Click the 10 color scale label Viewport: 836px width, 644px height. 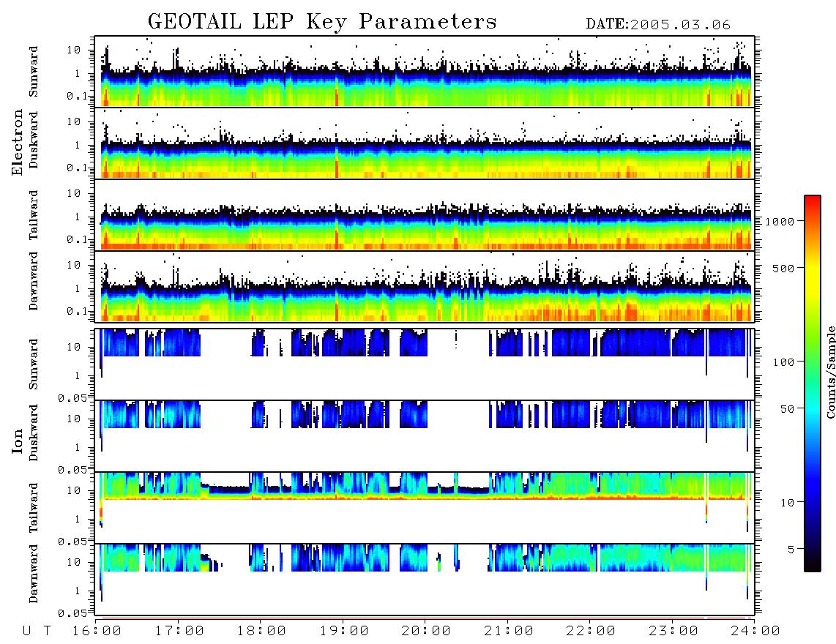tap(787, 503)
